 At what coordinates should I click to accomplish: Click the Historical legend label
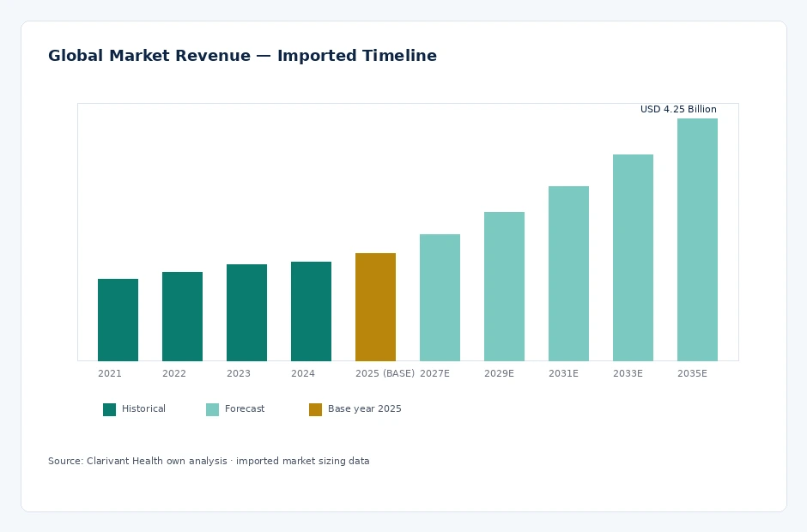143,408
